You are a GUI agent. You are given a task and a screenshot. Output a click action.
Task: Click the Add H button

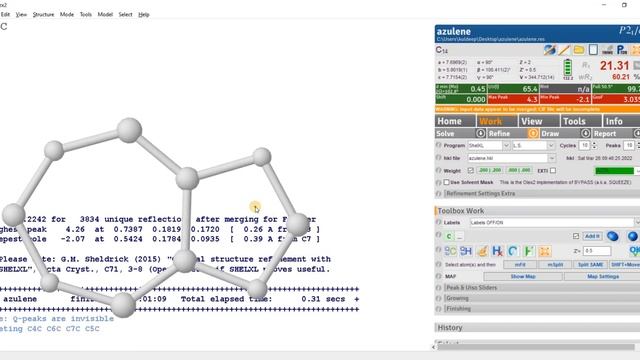coord(592,236)
